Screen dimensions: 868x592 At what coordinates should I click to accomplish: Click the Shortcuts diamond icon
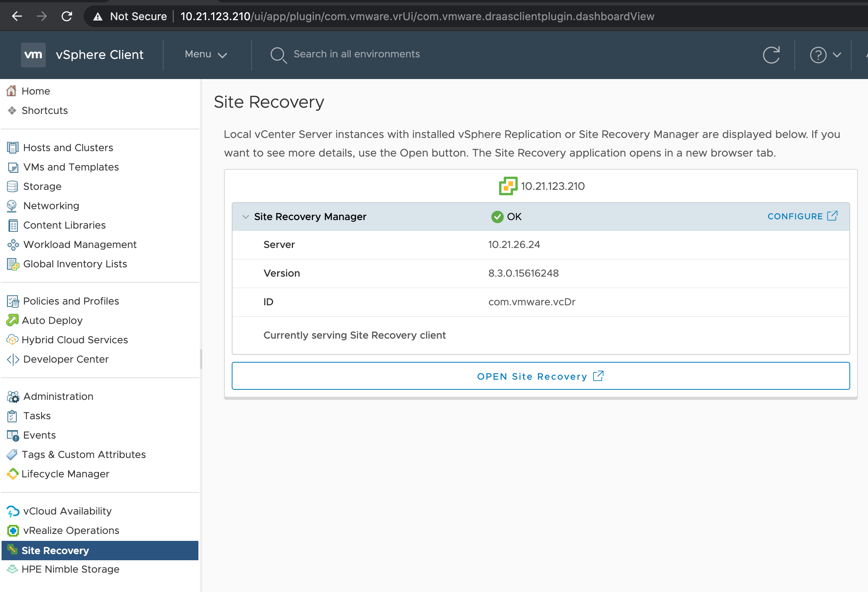(12, 110)
